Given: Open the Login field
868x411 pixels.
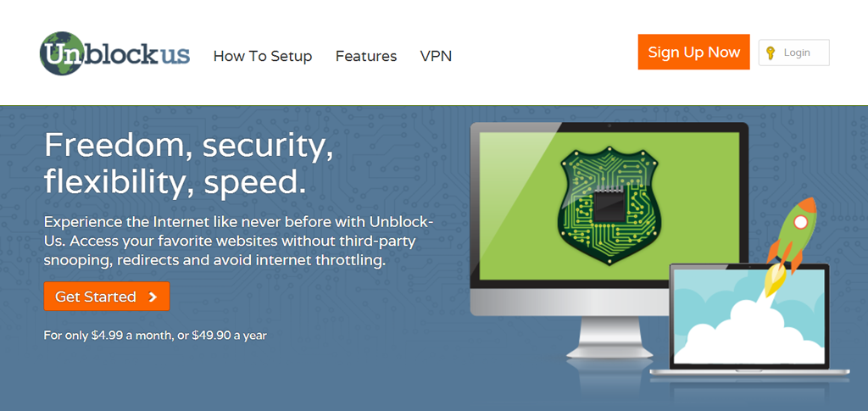Looking at the screenshot, I should click(793, 53).
